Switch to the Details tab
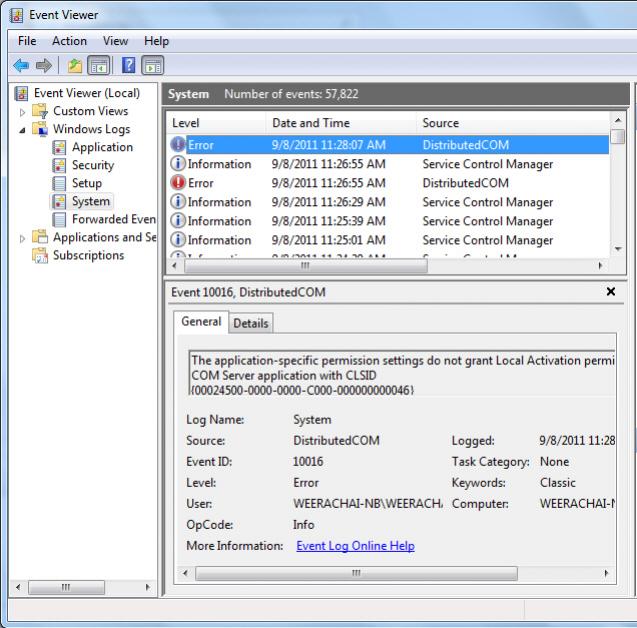 (252, 323)
